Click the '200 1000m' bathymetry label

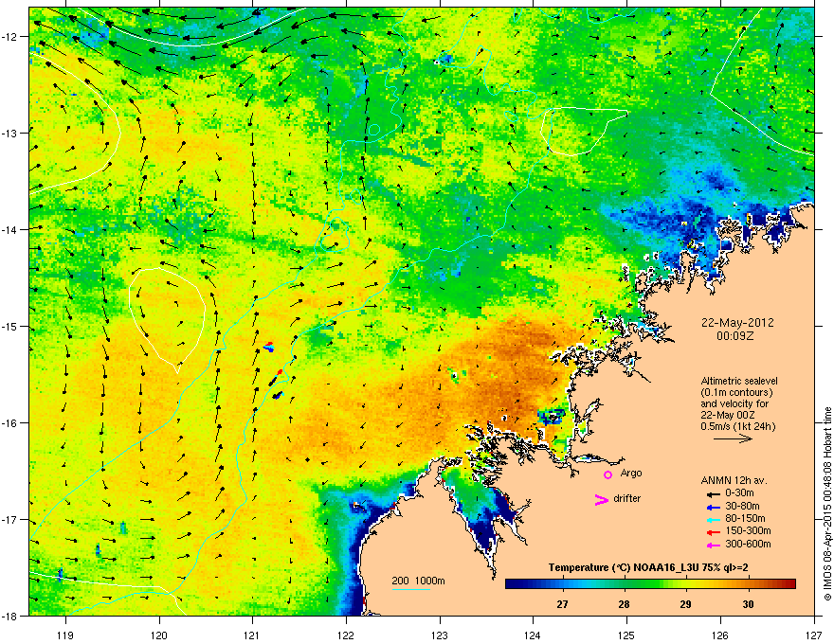coord(418,581)
